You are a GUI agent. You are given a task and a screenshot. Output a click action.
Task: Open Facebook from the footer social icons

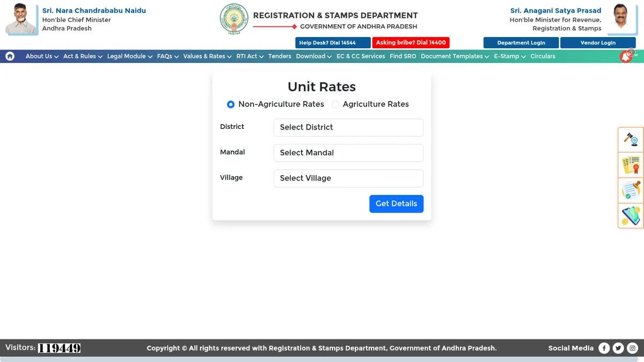tap(604, 347)
